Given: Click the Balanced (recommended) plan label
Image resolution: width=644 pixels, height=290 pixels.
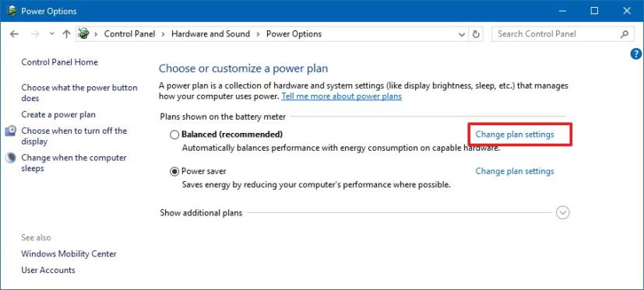Looking at the screenshot, I should [232, 135].
